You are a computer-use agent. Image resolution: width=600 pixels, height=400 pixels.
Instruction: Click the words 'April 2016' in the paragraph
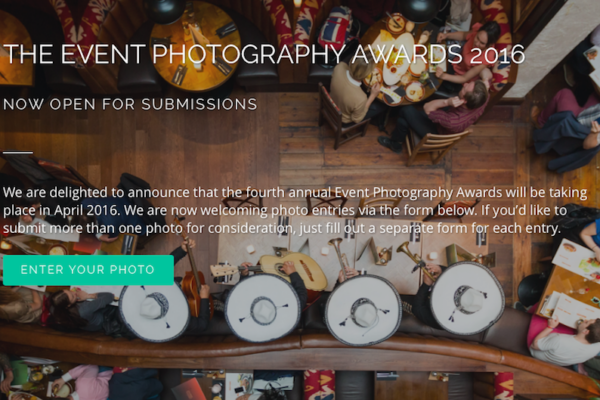tap(87, 211)
